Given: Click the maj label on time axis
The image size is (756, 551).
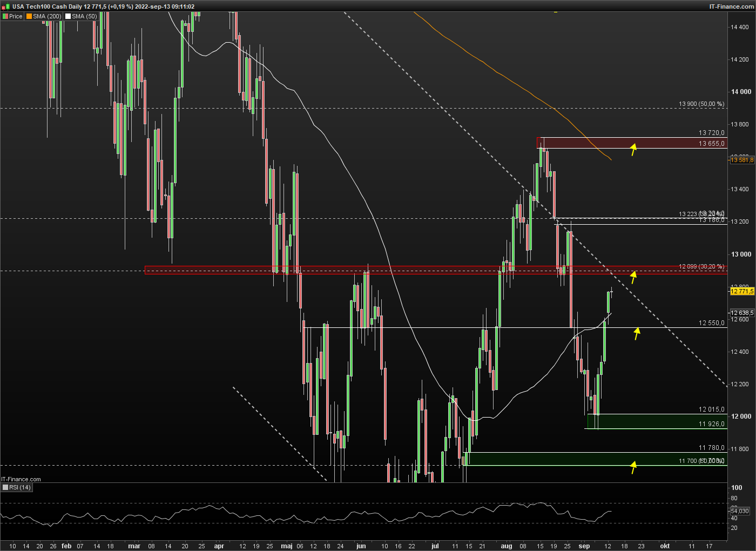Looking at the screenshot, I should (x=287, y=546).
